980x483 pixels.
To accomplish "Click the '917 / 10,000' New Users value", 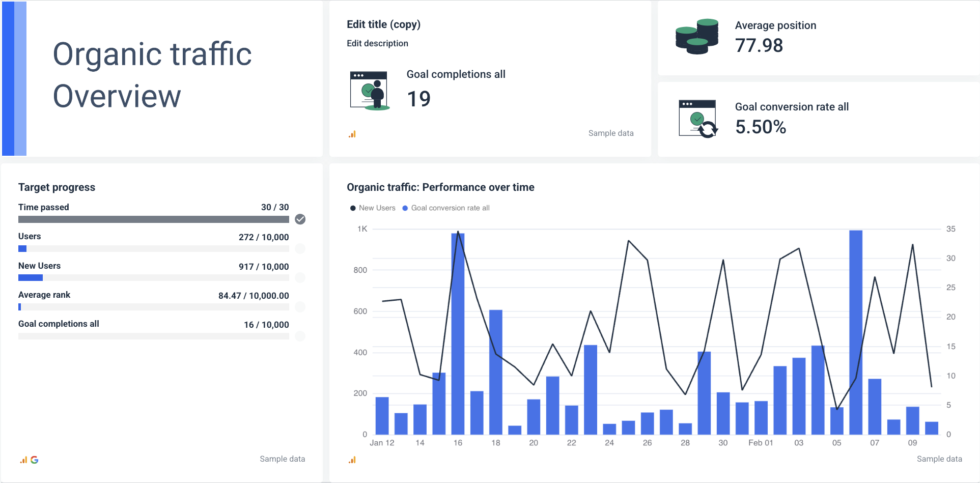I will 264,267.
